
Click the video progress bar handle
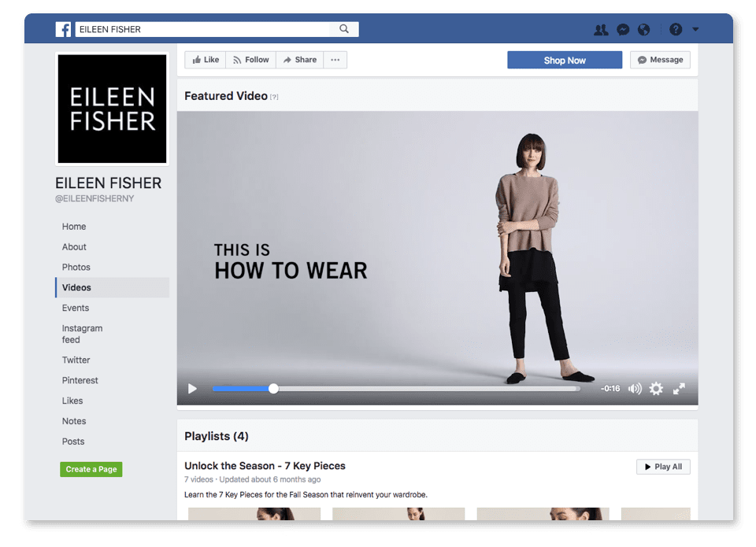point(273,389)
